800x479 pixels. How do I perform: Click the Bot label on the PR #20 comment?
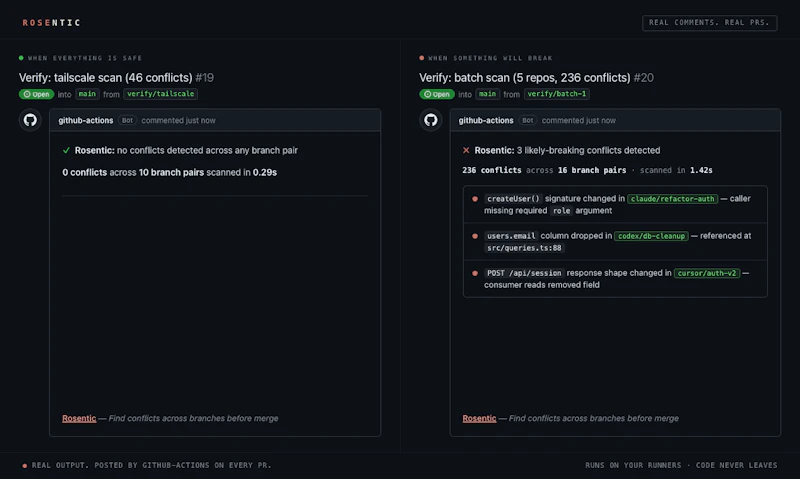coord(528,120)
